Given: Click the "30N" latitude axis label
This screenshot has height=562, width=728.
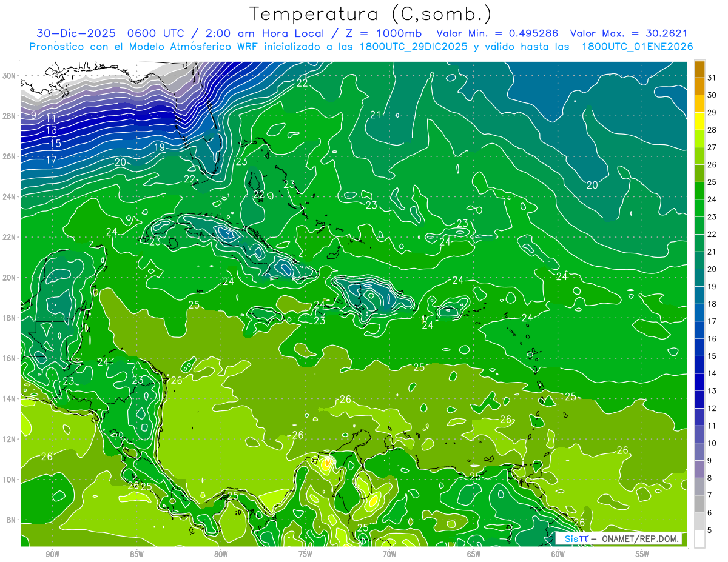Looking at the screenshot, I should point(10,75).
